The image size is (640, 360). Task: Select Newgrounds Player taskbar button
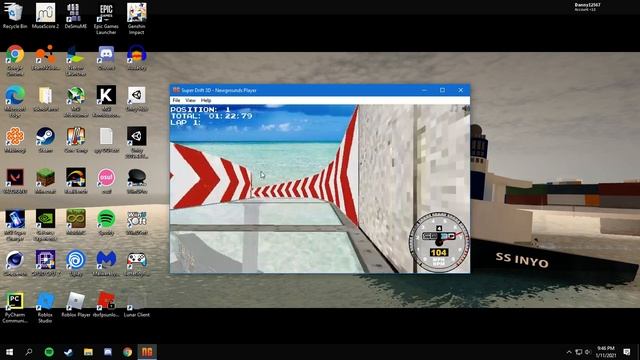(147, 352)
